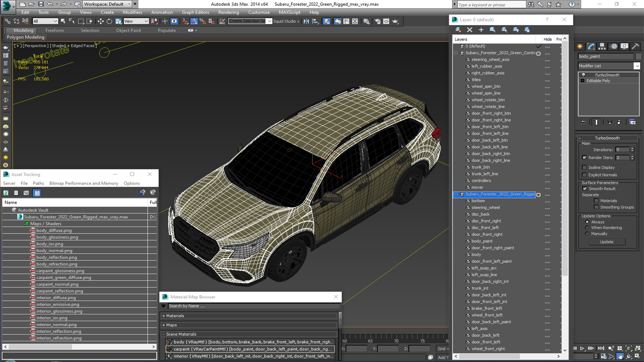Open the selection filter All dropdown
This screenshot has width=644, height=362.
point(45,21)
